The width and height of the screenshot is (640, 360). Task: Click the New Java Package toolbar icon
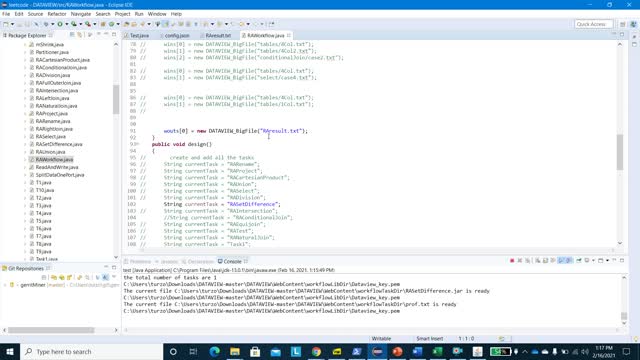[103, 24]
